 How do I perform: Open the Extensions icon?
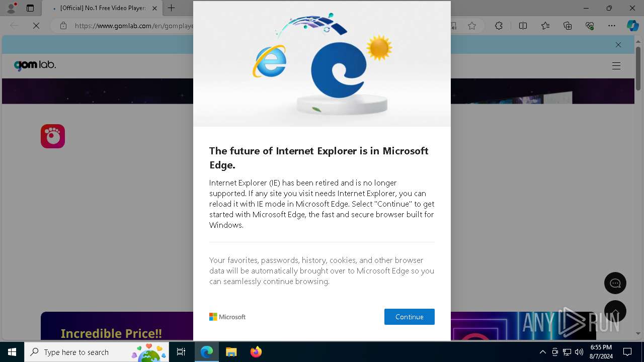[x=499, y=26]
